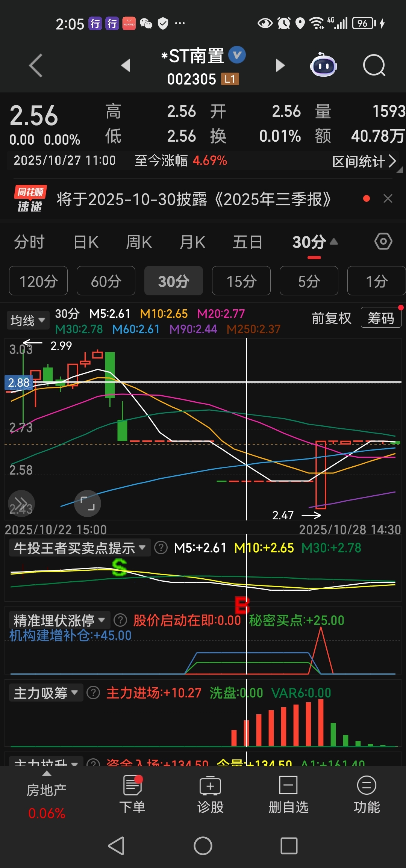Select the 15分 period button
The image size is (406, 868).
click(x=241, y=281)
